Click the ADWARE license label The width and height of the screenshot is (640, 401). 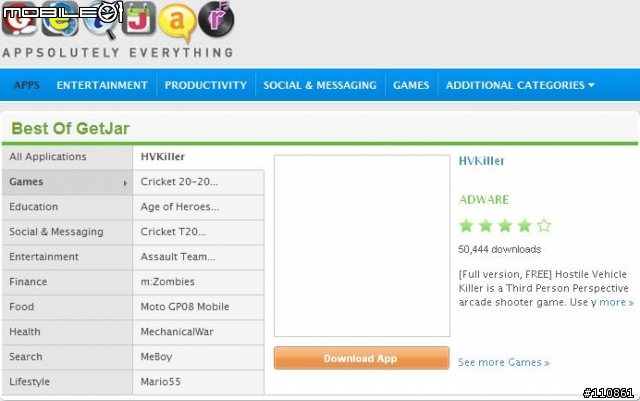[x=484, y=199]
